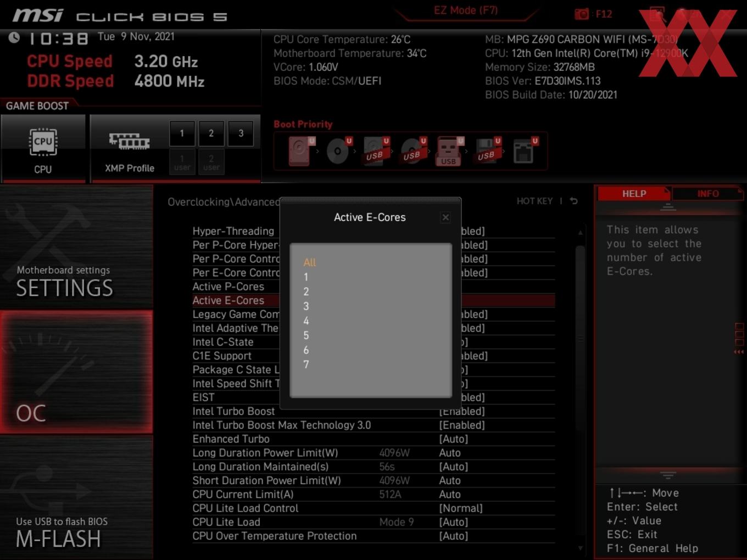Click the network boot device icon
This screenshot has height=560, width=747.
pyautogui.click(x=525, y=151)
